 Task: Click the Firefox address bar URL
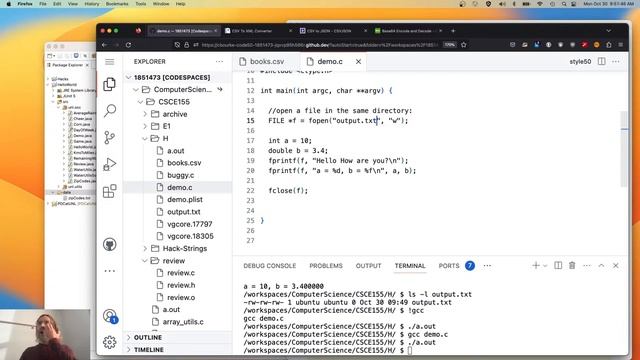320,45
